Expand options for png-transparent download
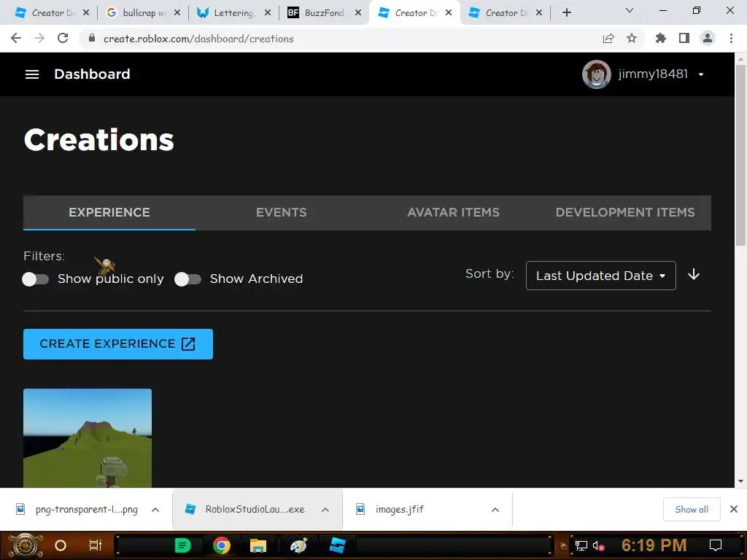The height and width of the screenshot is (560, 747). click(155, 510)
